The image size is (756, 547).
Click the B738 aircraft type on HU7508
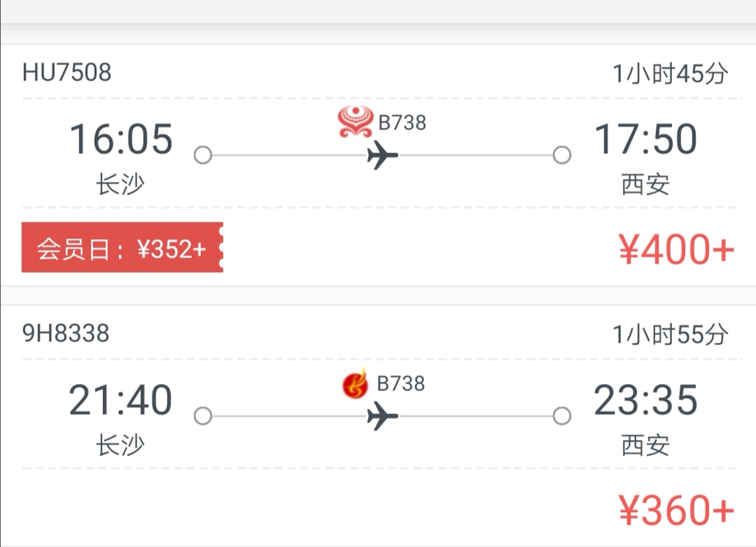click(402, 123)
